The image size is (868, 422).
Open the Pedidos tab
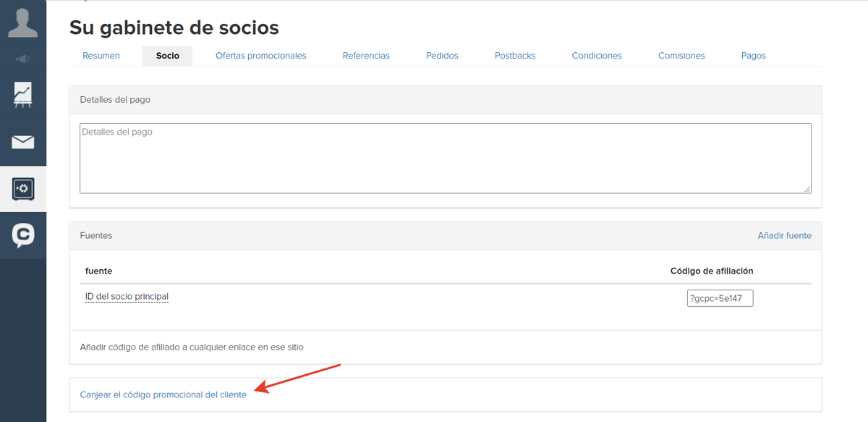pos(442,56)
